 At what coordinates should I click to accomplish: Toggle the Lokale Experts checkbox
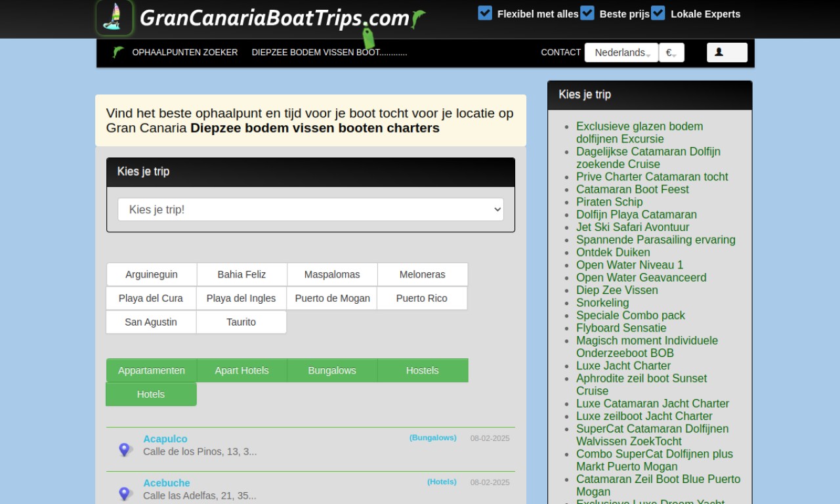click(658, 13)
